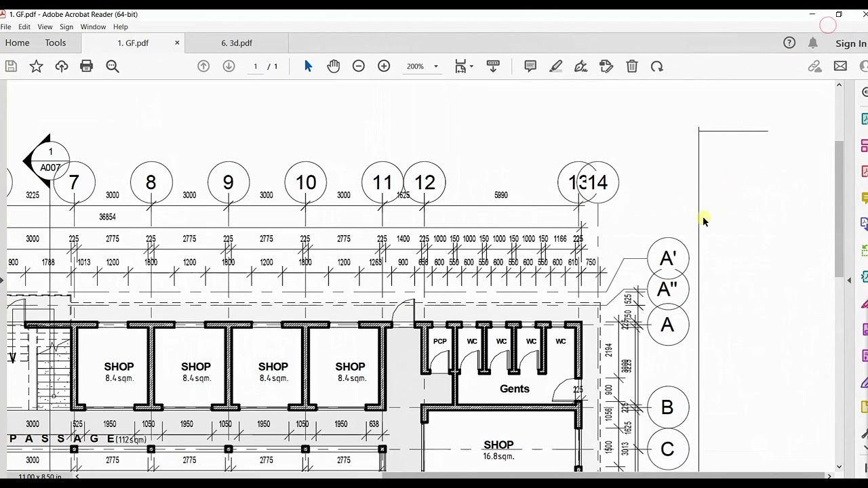Click the Sign In button
Image resolution: width=868 pixels, height=488 pixels.
850,43
